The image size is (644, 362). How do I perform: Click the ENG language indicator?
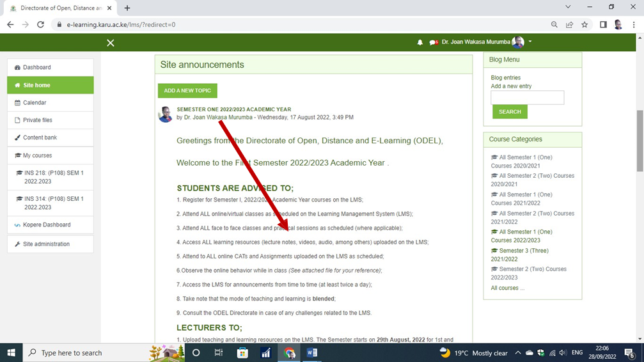[x=577, y=352]
